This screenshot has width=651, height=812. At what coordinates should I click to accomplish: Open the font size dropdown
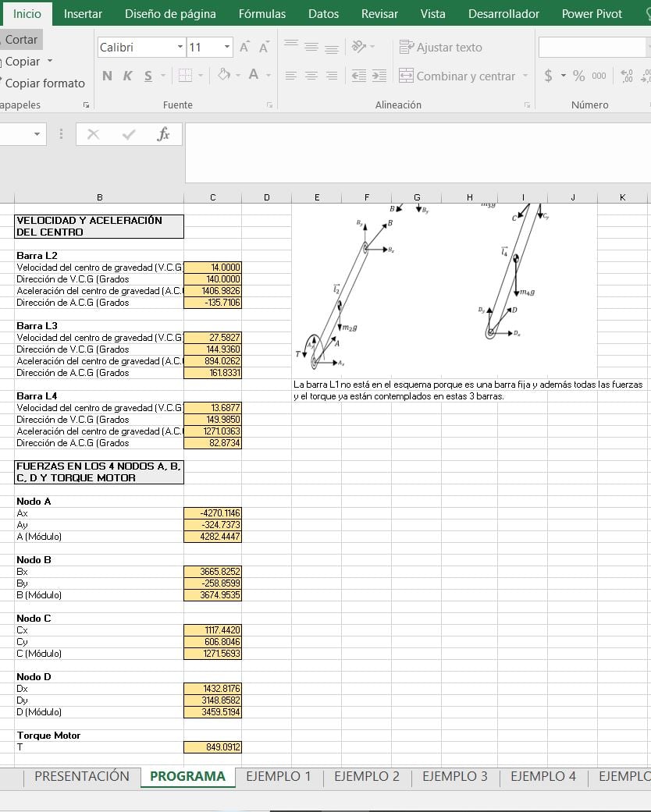pos(227,47)
